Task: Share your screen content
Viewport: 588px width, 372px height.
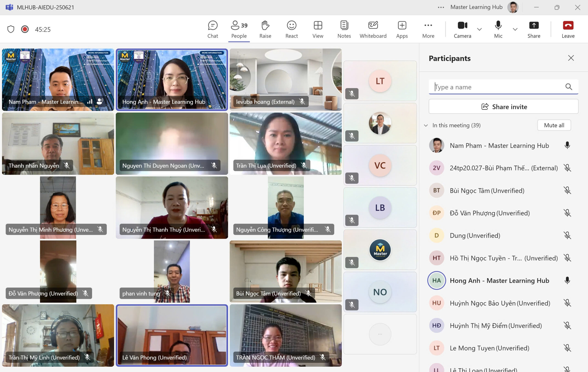Action: tap(534, 30)
